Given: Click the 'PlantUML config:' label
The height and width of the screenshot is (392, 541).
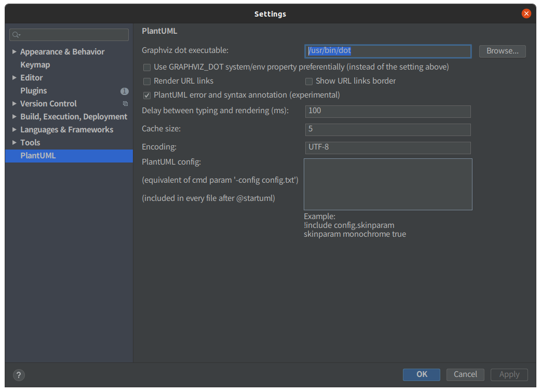Looking at the screenshot, I should coord(171,162).
